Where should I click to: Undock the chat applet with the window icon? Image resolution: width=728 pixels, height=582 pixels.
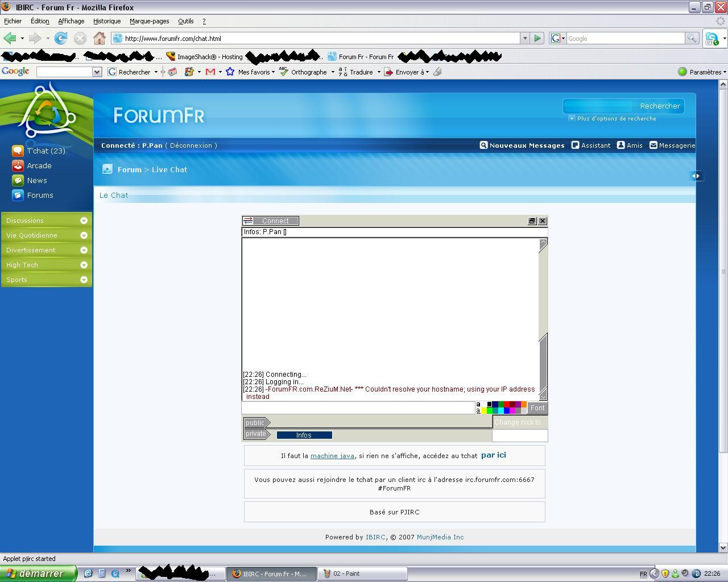[532, 221]
